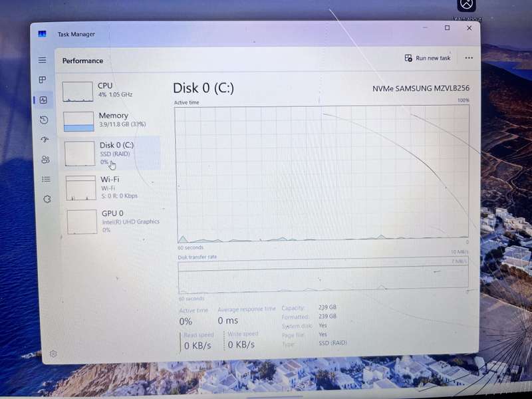
Task: Maximize the Task Manager window
Action: pyautogui.click(x=447, y=28)
